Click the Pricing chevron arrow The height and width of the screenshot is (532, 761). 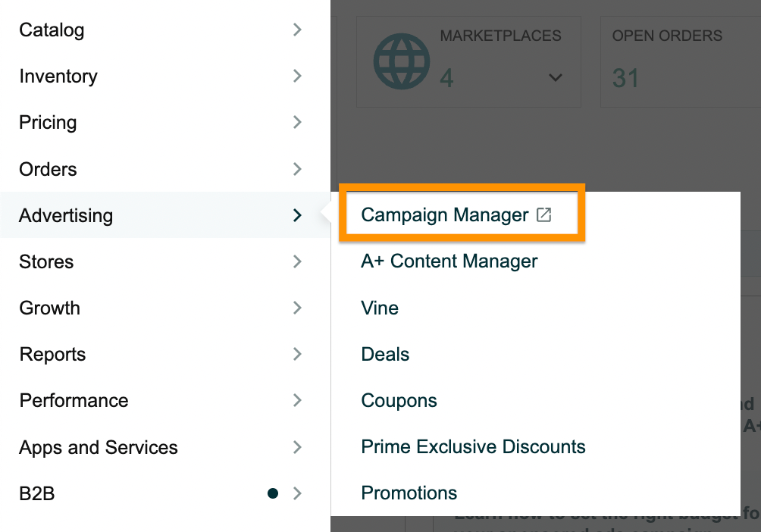point(298,122)
